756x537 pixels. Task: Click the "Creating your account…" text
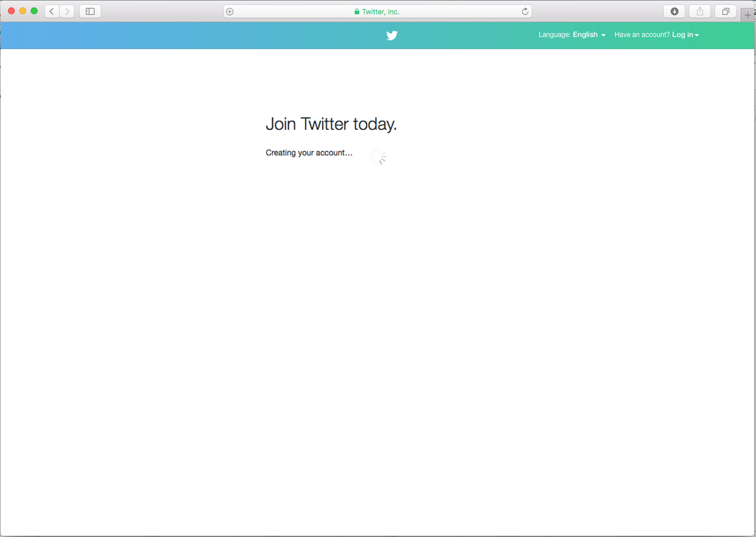(x=309, y=153)
